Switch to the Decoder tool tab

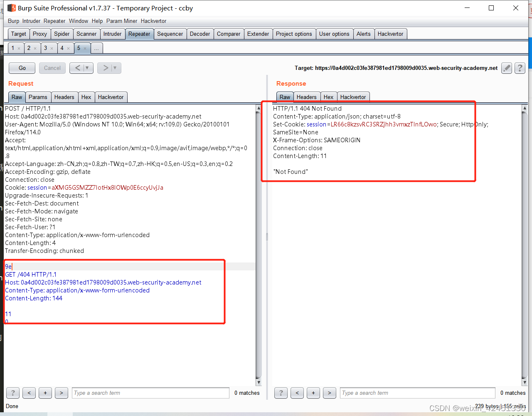tap(200, 34)
